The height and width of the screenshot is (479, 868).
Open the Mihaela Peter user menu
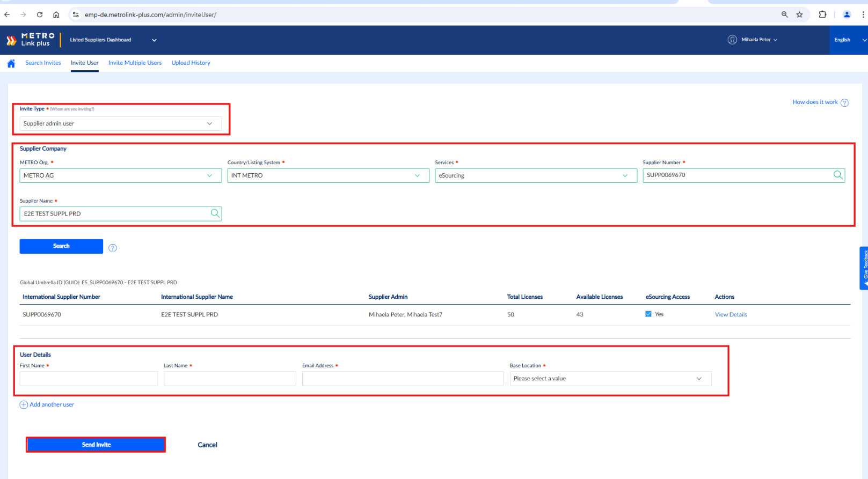[759, 40]
